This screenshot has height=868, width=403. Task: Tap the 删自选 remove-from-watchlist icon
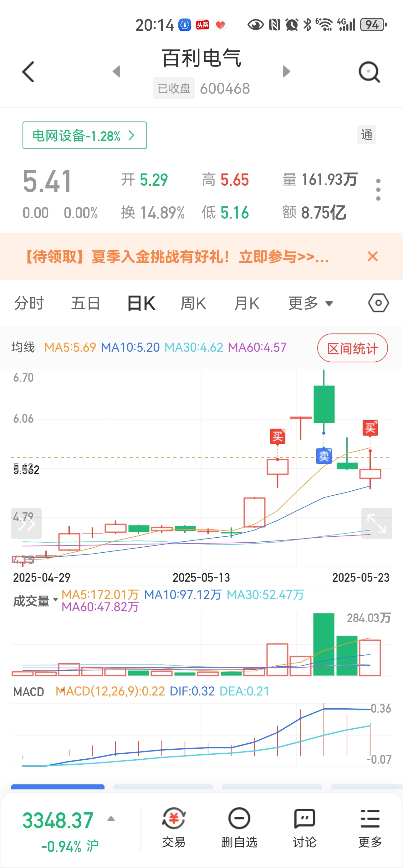pyautogui.click(x=239, y=827)
